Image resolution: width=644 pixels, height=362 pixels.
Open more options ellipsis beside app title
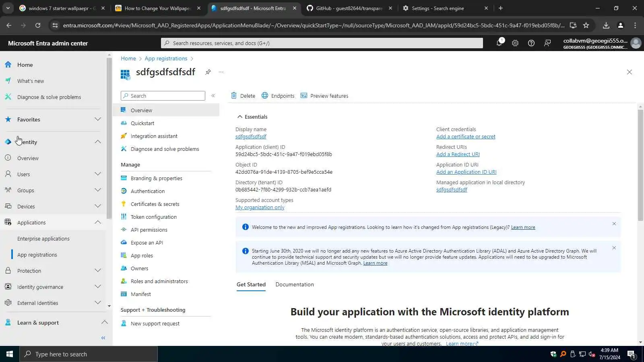221,72
